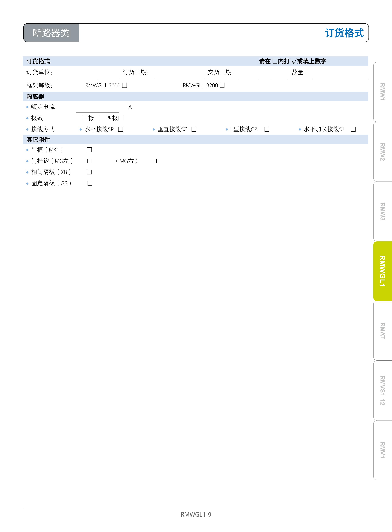Select 垂直接线SZ wiring checkbox
Image resolution: width=392 pixels, height=532 pixels.
pyautogui.click(x=194, y=129)
